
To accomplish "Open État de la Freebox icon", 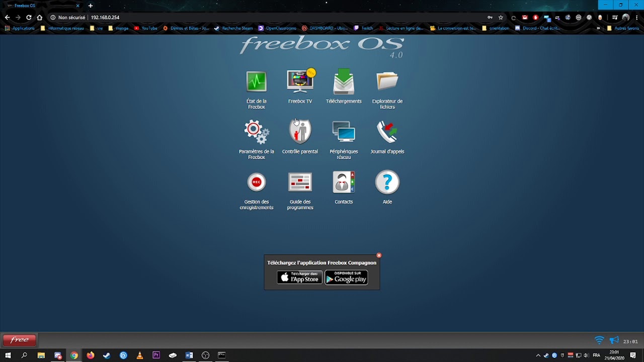I will (x=256, y=82).
